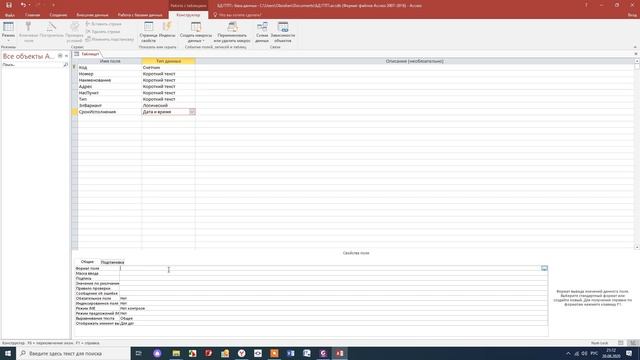Expand the Все объекты navigation pane menu
The image size is (640, 360).
click(60, 56)
